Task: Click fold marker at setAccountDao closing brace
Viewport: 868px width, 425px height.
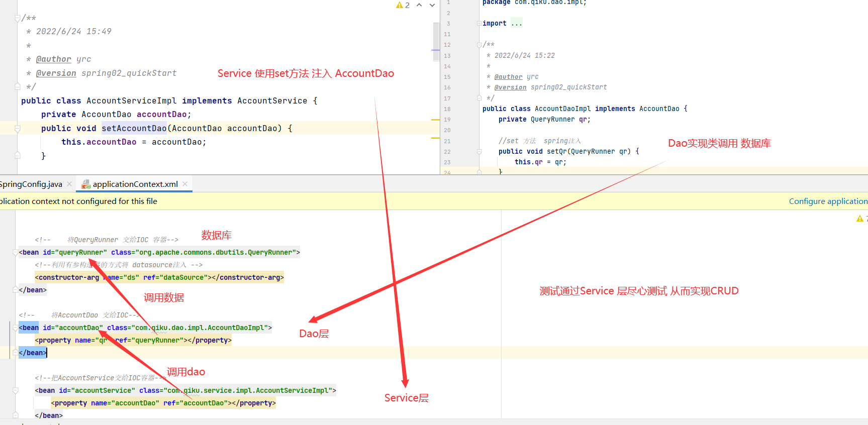Action: (x=18, y=155)
